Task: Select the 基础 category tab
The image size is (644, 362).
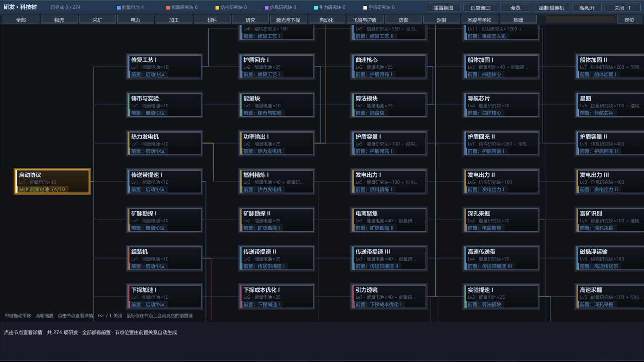Action: click(x=518, y=20)
